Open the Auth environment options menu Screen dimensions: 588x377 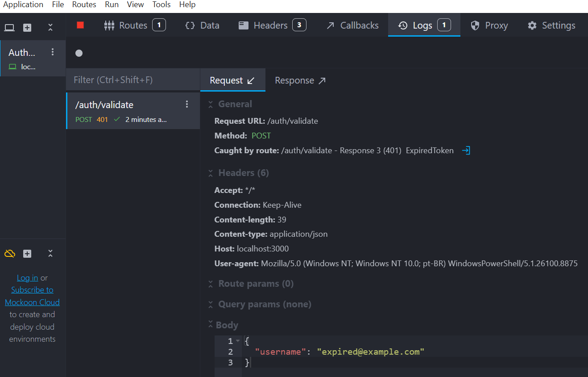(x=53, y=52)
